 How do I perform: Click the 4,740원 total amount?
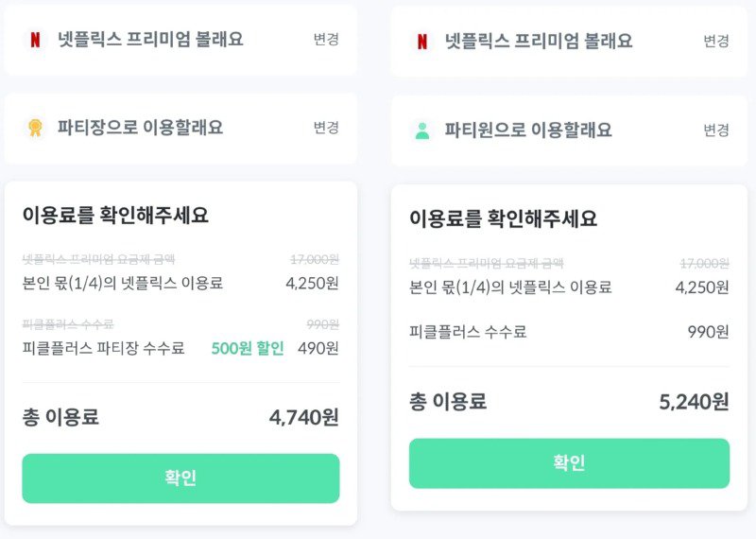[x=303, y=417]
